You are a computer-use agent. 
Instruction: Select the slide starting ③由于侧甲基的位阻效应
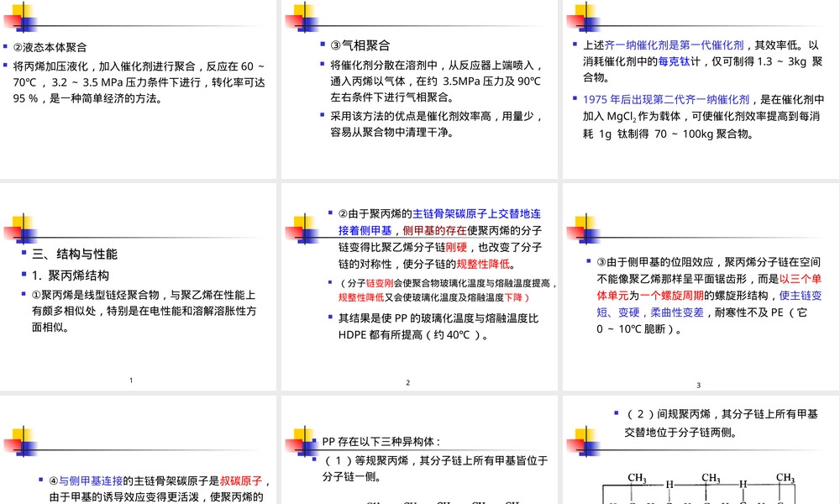pos(701,287)
